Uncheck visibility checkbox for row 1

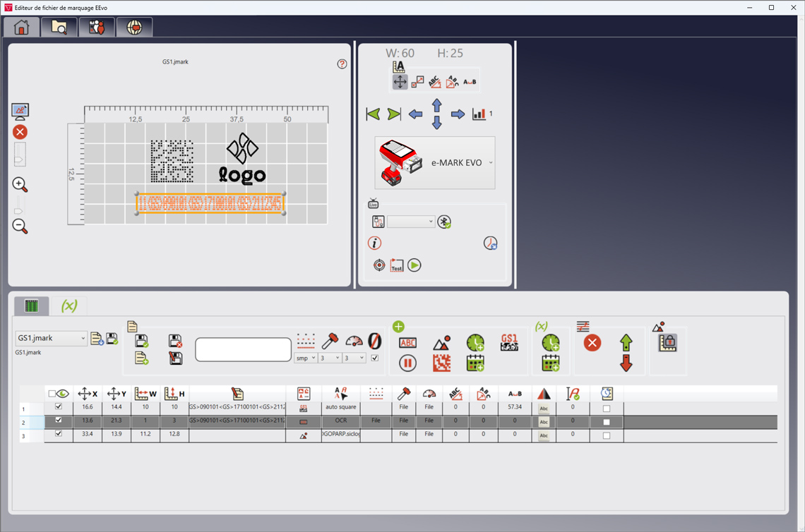coord(59,407)
